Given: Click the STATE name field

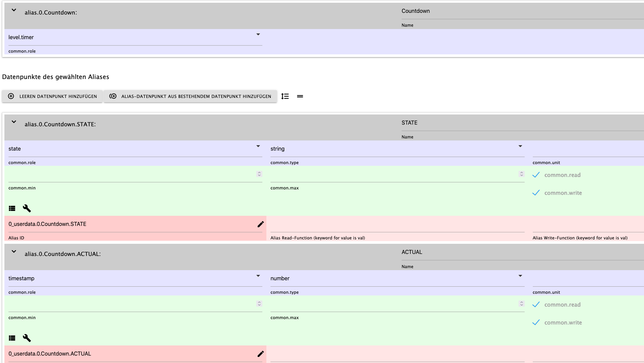Looking at the screenshot, I should point(523,123).
